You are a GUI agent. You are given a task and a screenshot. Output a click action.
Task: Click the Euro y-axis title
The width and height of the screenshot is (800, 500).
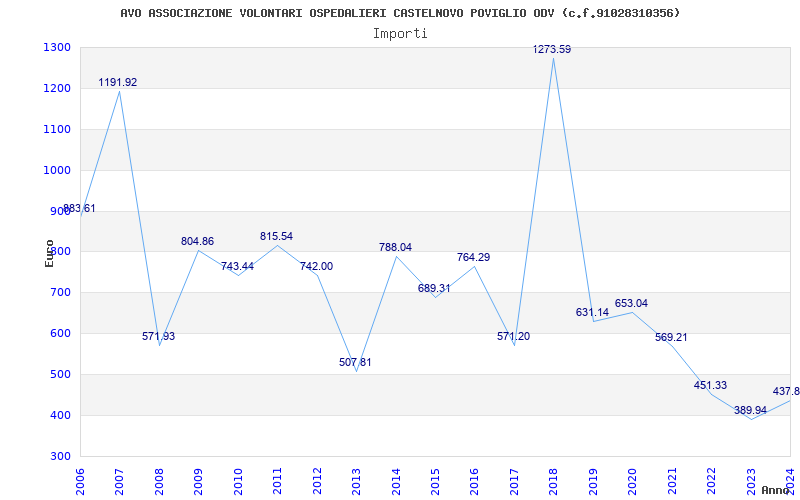click(49, 252)
